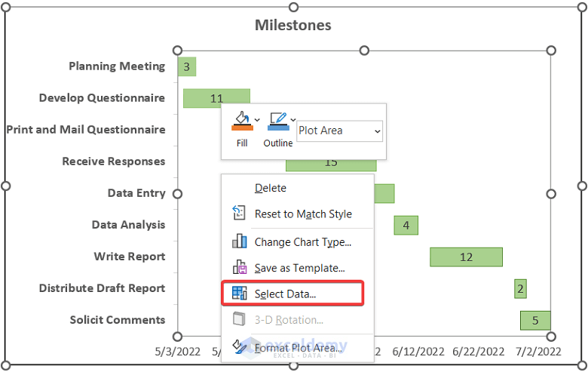Click the Planning Meeting axis label
This screenshot has width=588, height=372.
117,66
